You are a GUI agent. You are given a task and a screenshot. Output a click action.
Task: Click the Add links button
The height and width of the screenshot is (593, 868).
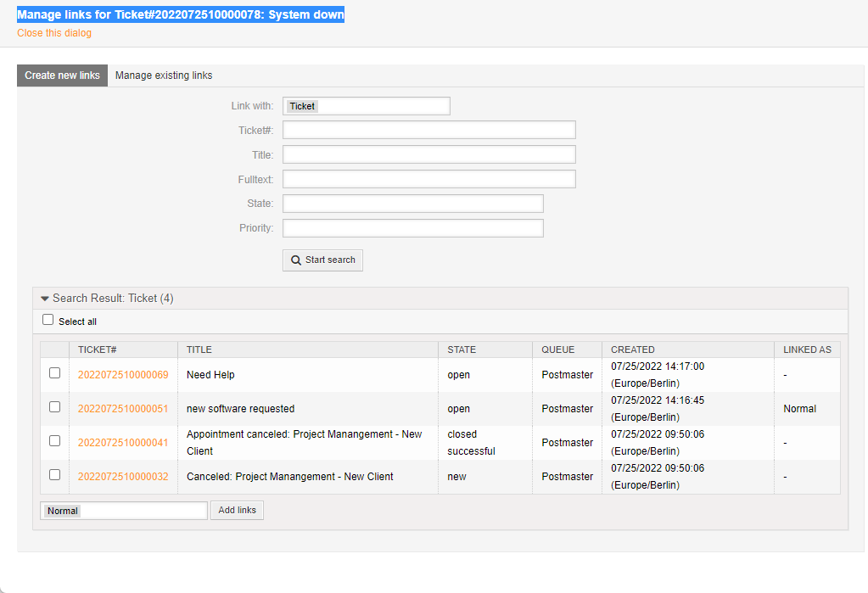pyautogui.click(x=237, y=510)
